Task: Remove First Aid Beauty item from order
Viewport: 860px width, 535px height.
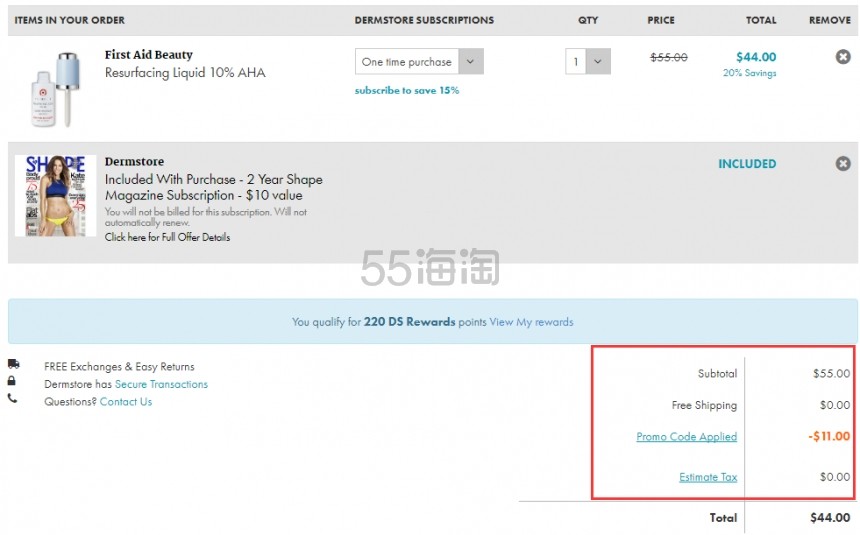Action: [843, 57]
